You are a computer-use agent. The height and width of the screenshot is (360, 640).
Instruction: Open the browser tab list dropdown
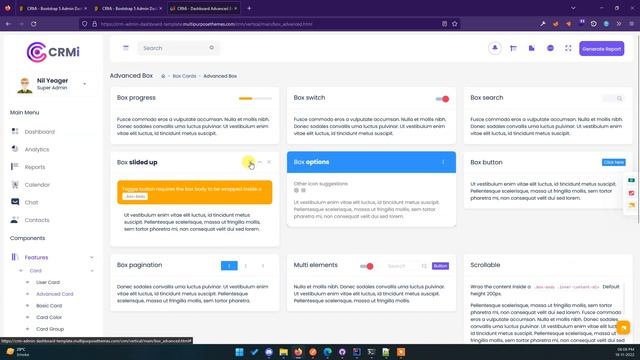[573, 8]
